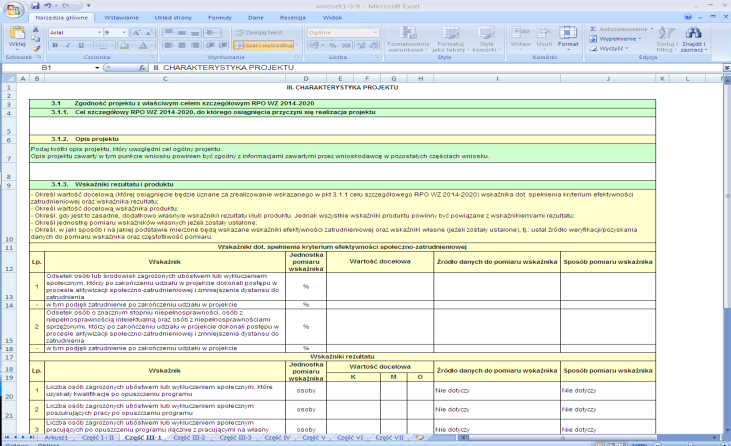Toggle italic formatting
This screenshot has height=446, width=731.
point(68,45)
